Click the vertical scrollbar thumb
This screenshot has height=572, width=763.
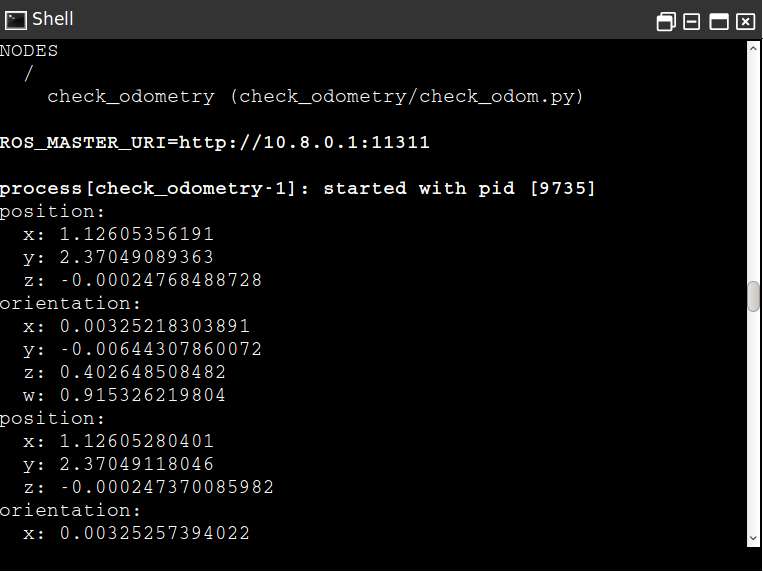753,296
